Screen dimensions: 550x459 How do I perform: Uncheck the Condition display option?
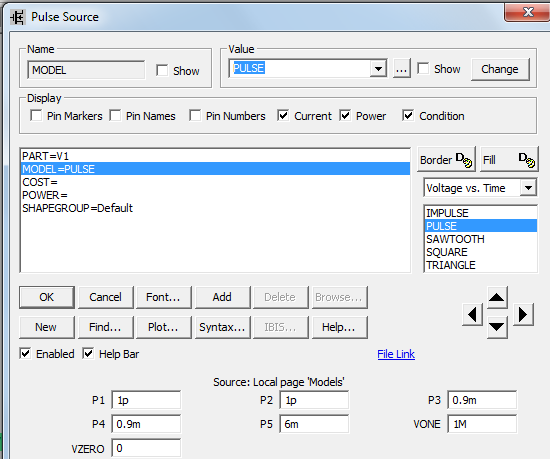pyautogui.click(x=408, y=115)
